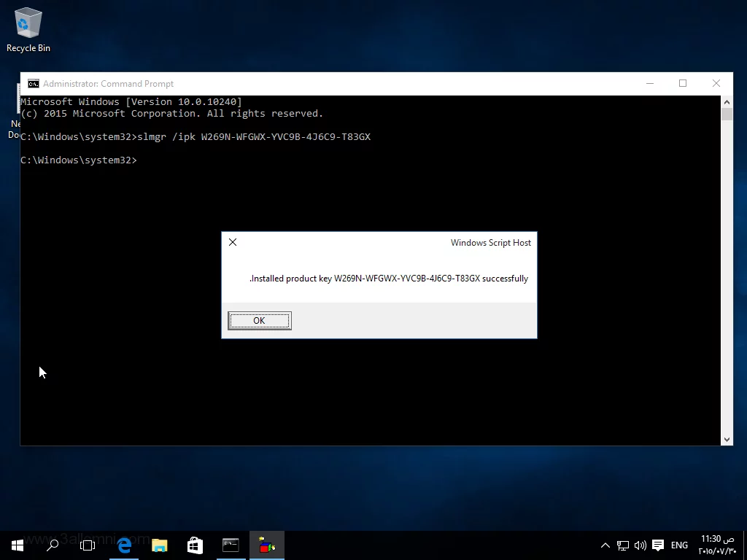Open File Explorer from taskbar
The width and height of the screenshot is (747, 560).
coord(159,545)
